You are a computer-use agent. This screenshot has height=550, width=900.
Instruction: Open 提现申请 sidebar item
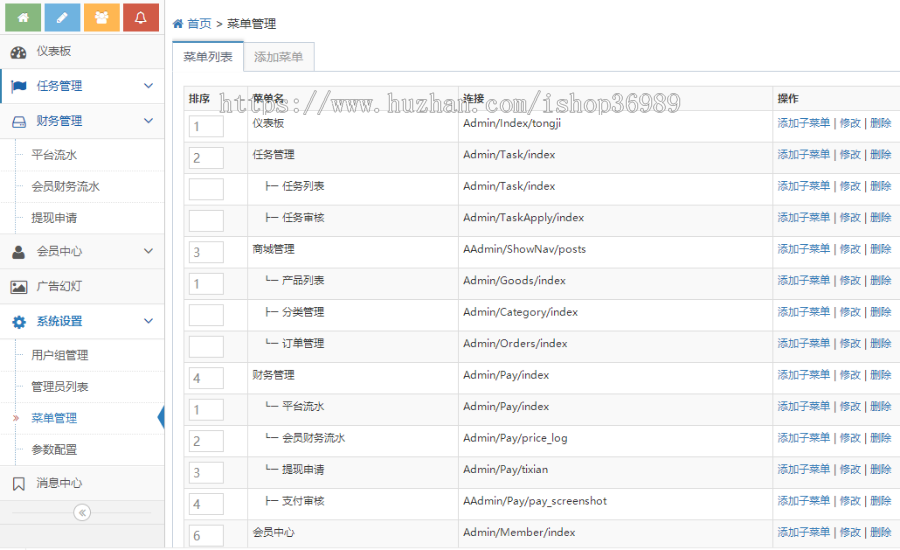click(x=54, y=218)
